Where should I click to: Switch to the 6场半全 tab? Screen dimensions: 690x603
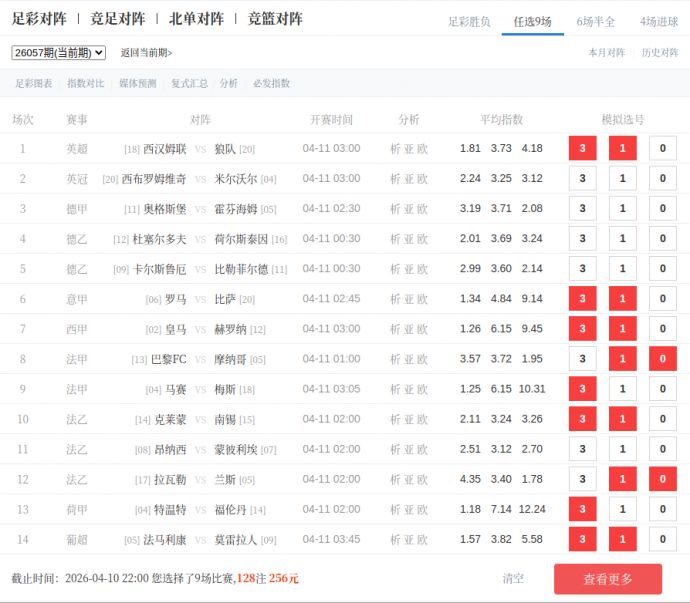596,21
